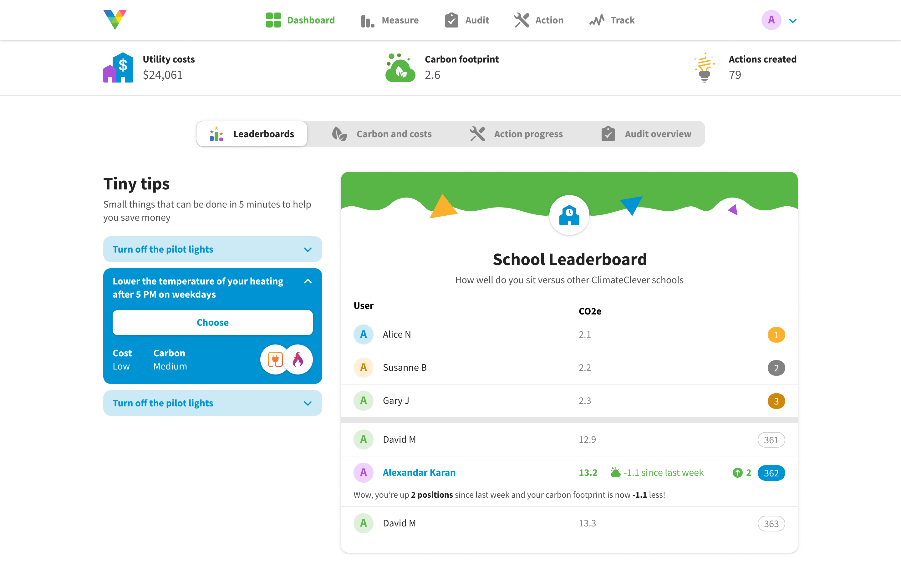Click the blue 362 rank badge
The height and width of the screenshot is (588, 901).
(771, 473)
